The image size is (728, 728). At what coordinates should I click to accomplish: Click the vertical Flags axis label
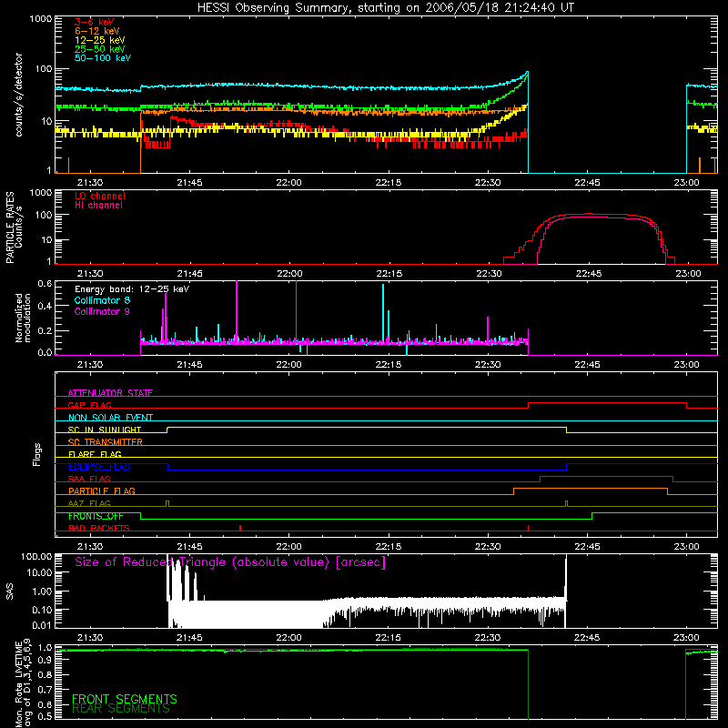(x=37, y=454)
